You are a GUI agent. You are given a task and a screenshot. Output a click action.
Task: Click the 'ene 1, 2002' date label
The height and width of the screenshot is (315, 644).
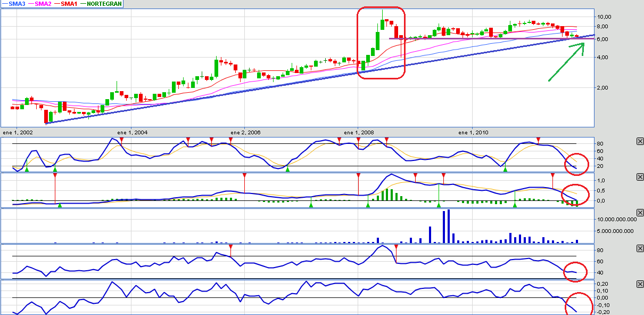click(x=18, y=132)
